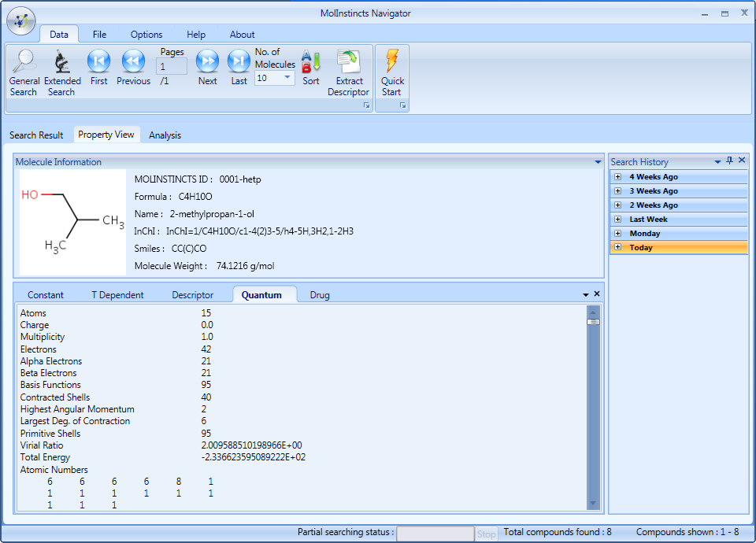
Task: Open No. of Molecules dropdown
Action: click(287, 78)
